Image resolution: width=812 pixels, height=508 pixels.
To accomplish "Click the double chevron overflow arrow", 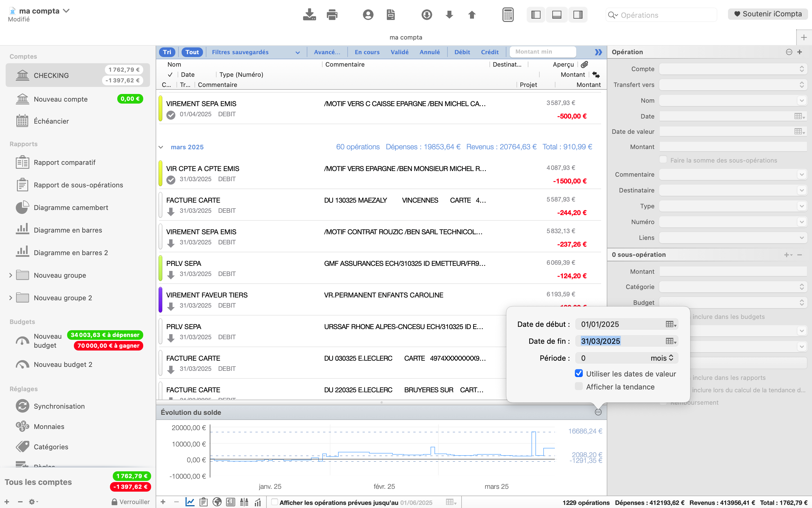I will pos(598,52).
